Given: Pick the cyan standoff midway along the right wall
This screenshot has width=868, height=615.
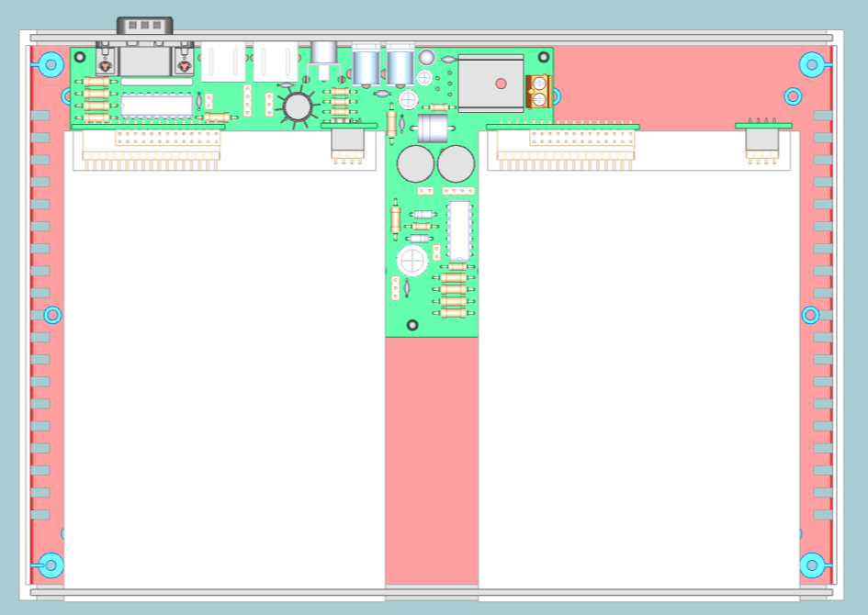Looking at the screenshot, I should (810, 315).
